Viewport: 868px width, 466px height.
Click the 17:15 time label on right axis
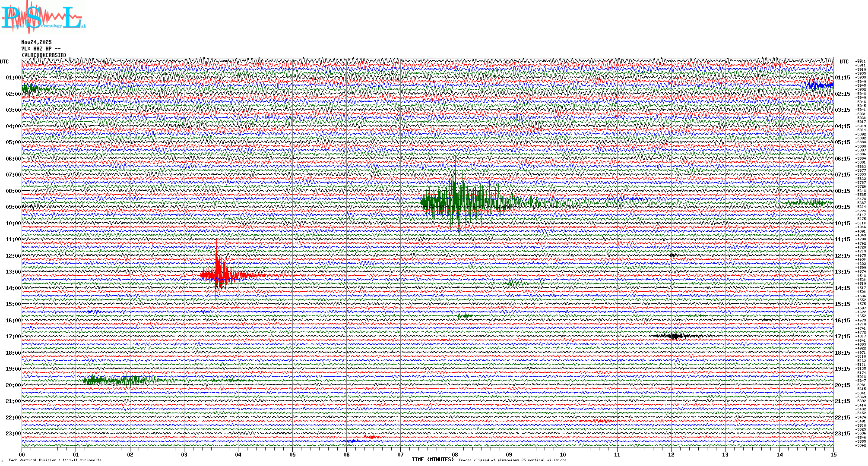[x=842, y=337]
